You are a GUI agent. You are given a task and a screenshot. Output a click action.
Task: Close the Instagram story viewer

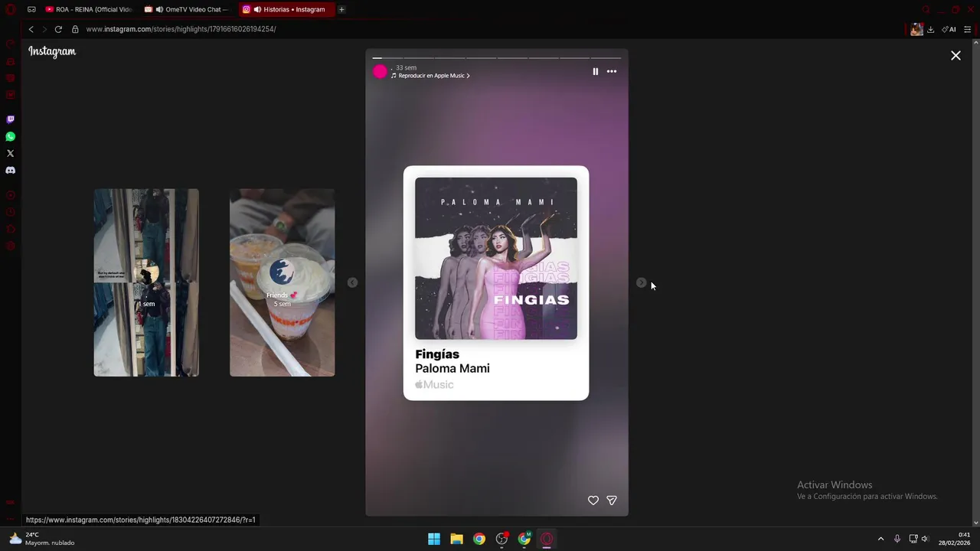coord(955,55)
